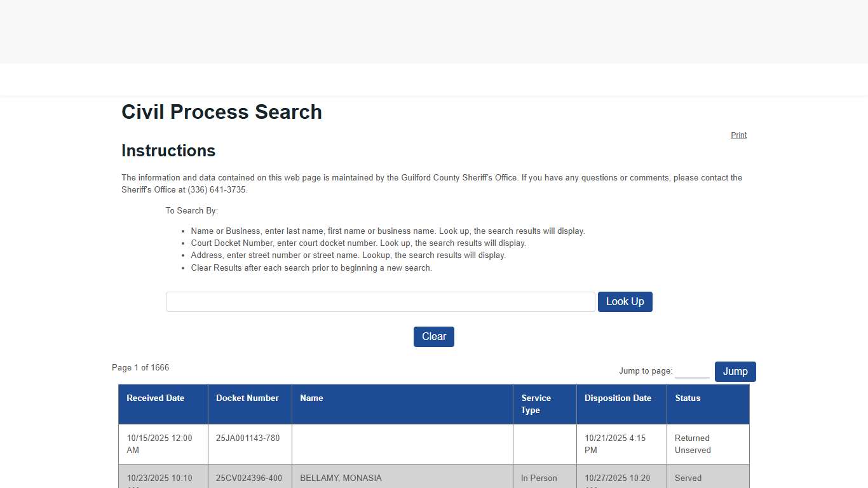Image resolution: width=868 pixels, height=488 pixels.
Task: Open the Print link
Action: point(738,135)
